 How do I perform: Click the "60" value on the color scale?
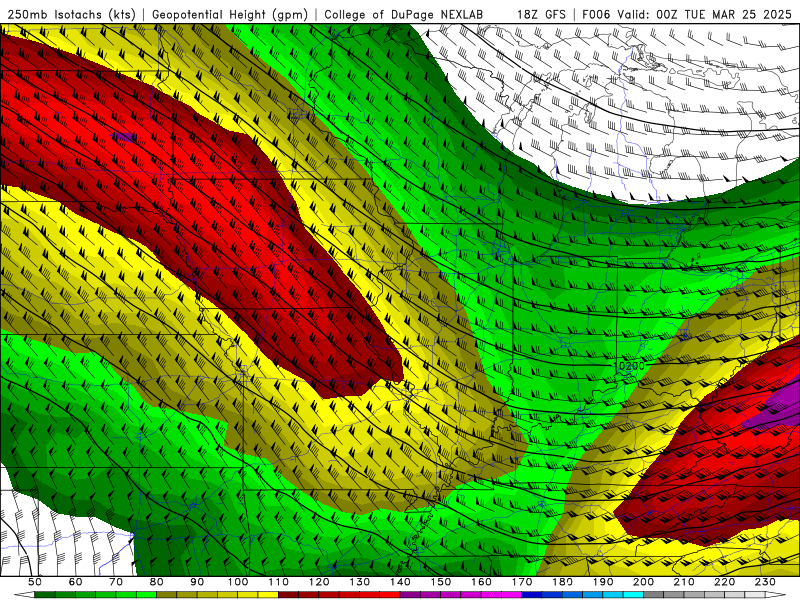click(x=76, y=582)
